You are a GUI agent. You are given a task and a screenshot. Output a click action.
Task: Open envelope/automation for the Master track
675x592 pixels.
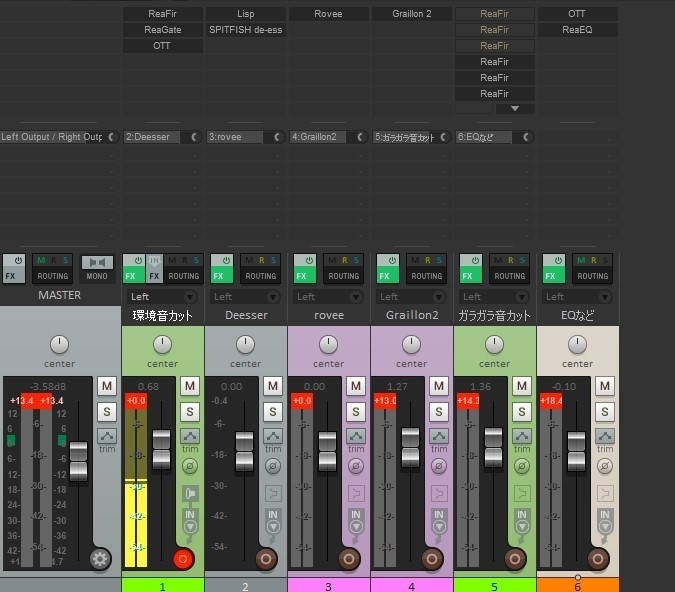pyautogui.click(x=107, y=436)
